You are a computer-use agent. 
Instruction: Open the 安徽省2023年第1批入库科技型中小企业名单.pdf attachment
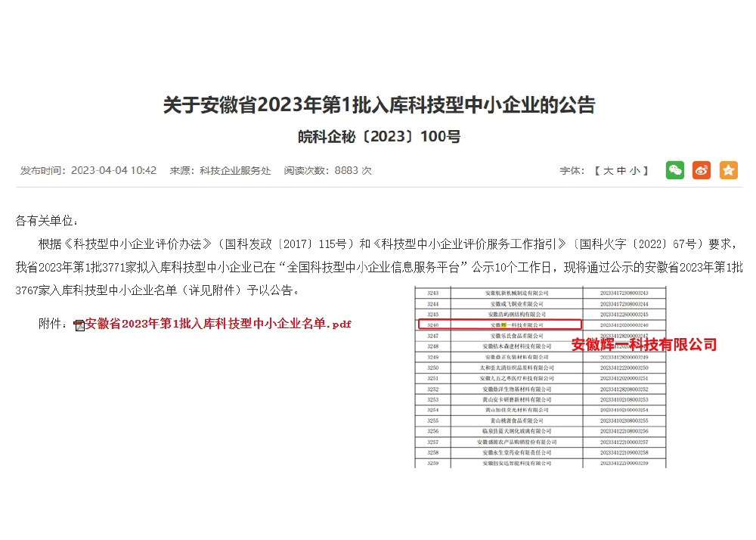tap(218, 324)
